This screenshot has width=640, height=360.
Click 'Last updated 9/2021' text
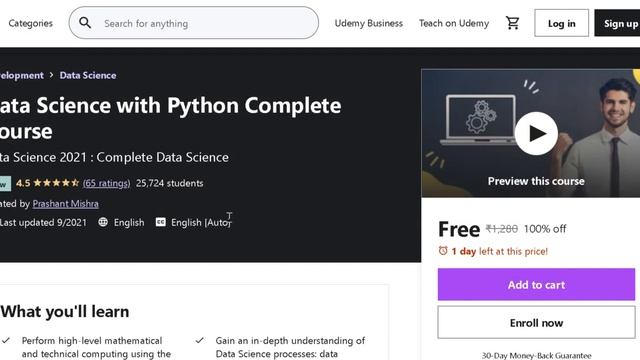pos(43,222)
